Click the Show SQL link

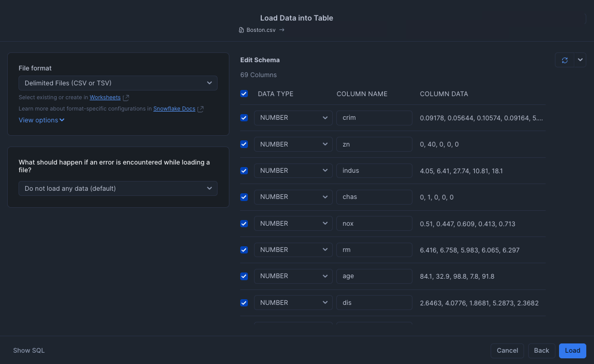[28, 350]
